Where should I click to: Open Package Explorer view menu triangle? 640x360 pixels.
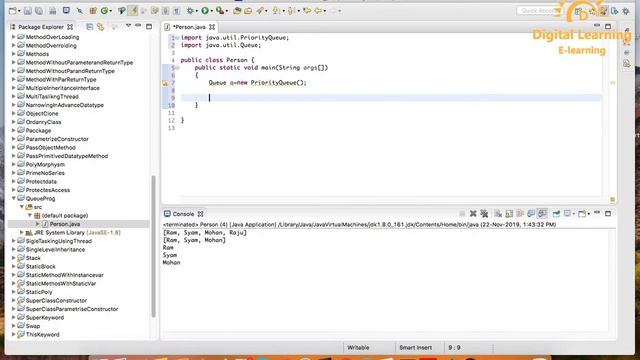(x=128, y=26)
